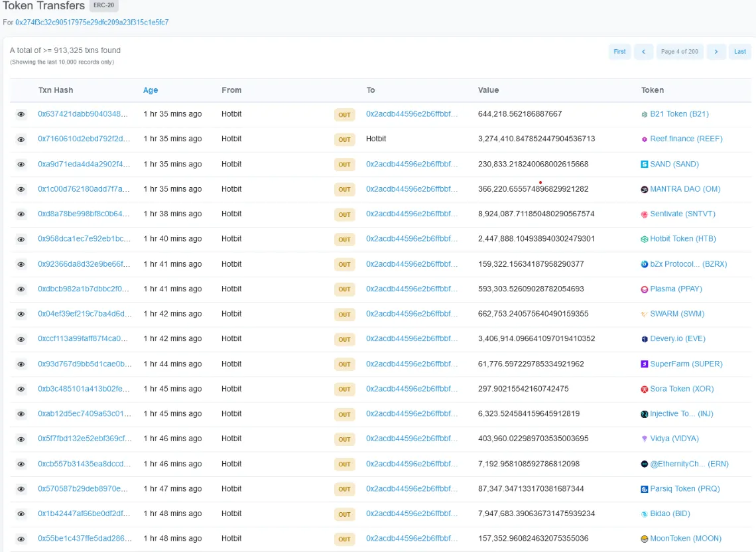
Task: Preview transaction 0x637421dabb9040348 via eye icon
Action: tap(21, 114)
